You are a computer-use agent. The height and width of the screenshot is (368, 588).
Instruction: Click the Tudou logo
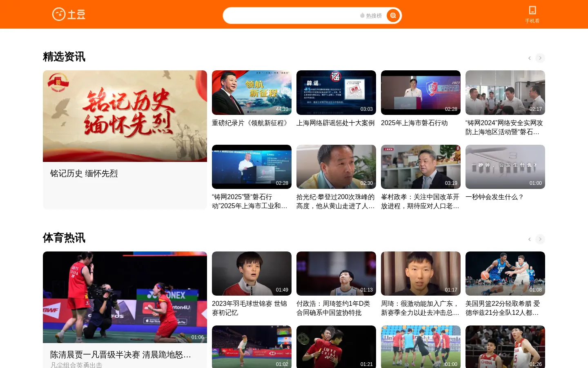(x=69, y=14)
